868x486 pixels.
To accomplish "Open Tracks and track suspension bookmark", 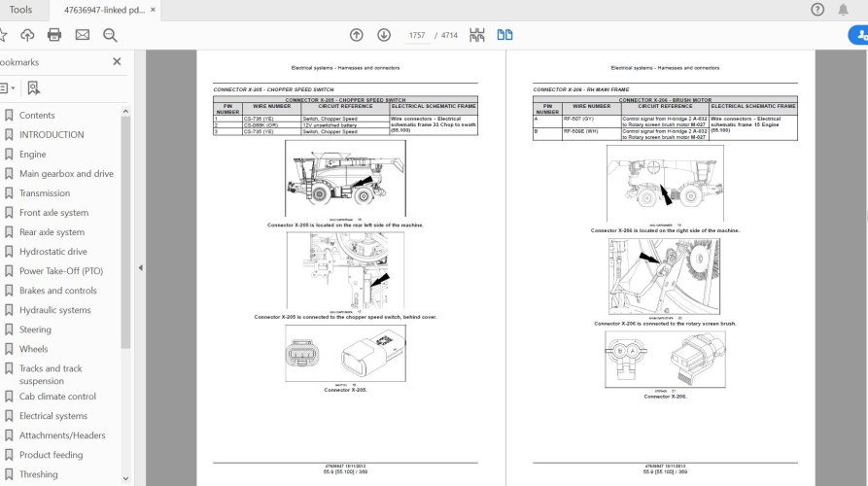I will [x=51, y=375].
